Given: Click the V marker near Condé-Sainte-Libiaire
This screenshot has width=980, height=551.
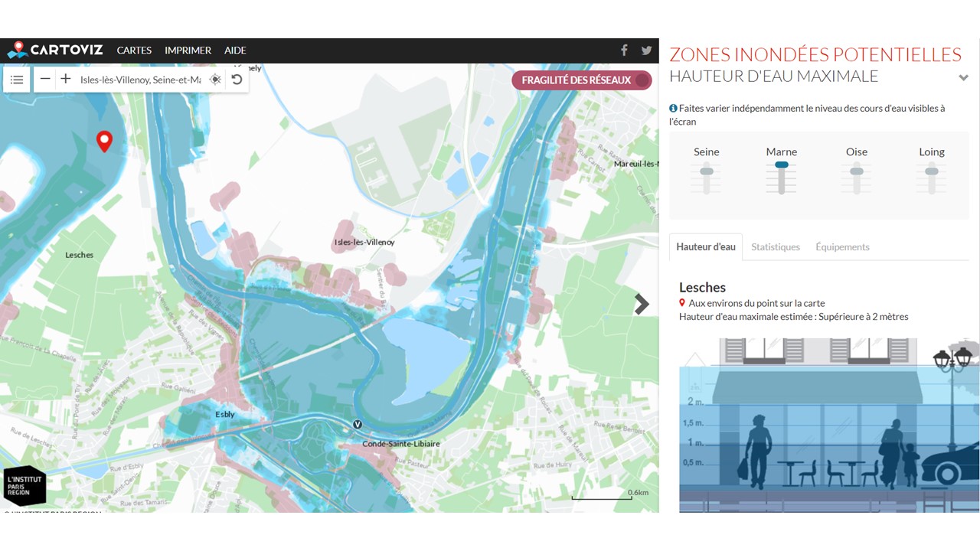Looking at the screenshot, I should (x=357, y=424).
